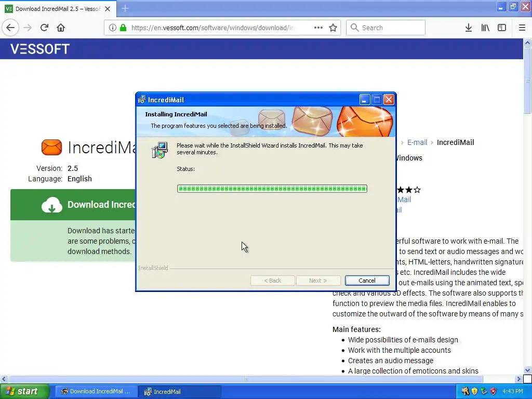The width and height of the screenshot is (532, 399).
Task: Show site information icon in address bar
Action: (112, 28)
